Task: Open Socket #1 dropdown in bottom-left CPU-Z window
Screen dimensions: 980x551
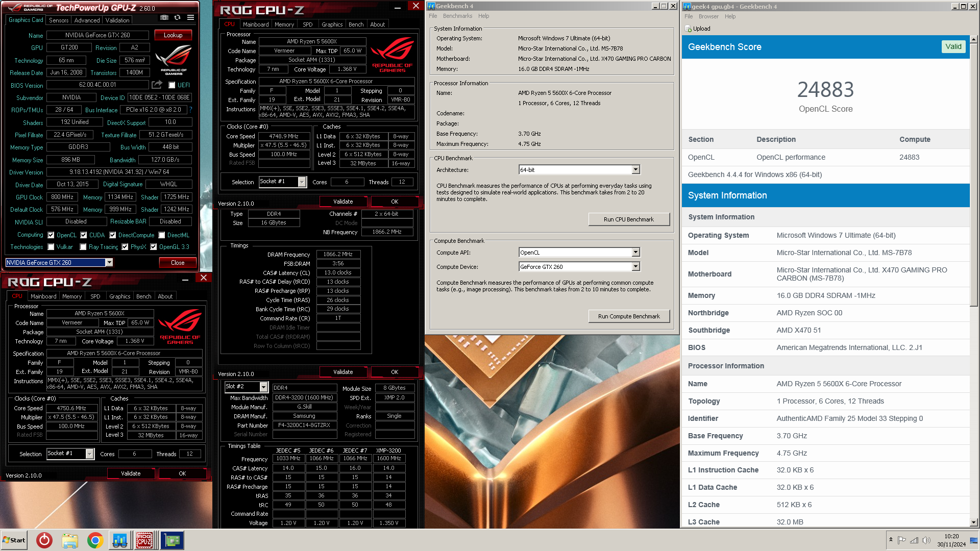Action: 70,454
